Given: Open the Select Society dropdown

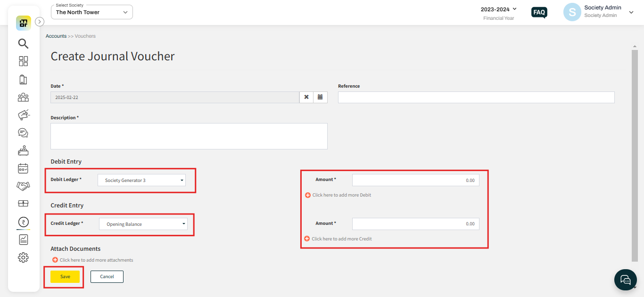Looking at the screenshot, I should click(92, 12).
